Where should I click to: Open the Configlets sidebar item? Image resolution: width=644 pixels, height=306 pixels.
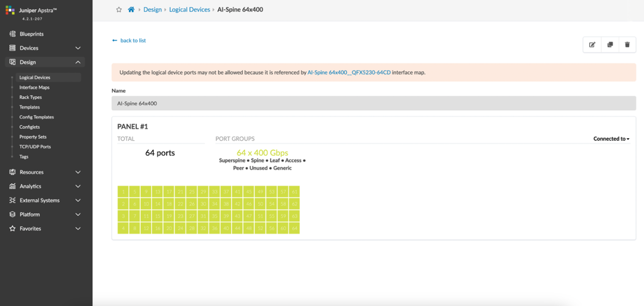point(29,127)
